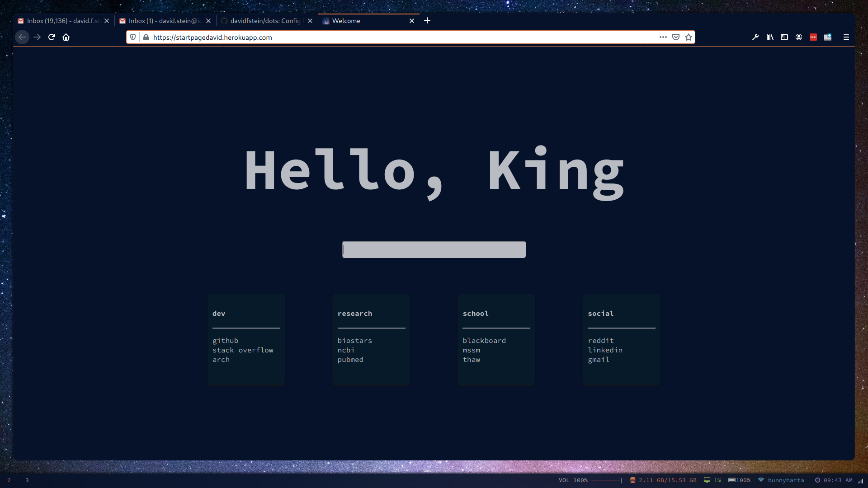Open Firefox hamburger menu
Image resolution: width=868 pixels, height=488 pixels.
(846, 37)
